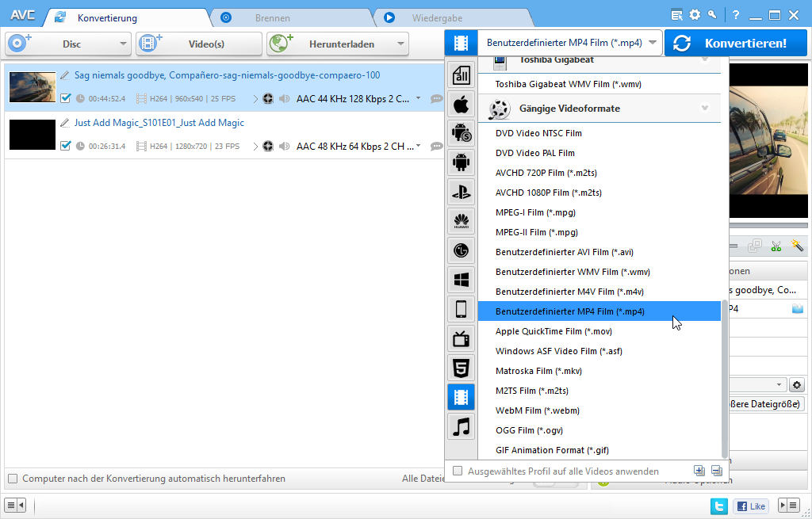This screenshot has width=812, height=519.
Task: Choose the Huawei device category icon
Action: click(461, 220)
